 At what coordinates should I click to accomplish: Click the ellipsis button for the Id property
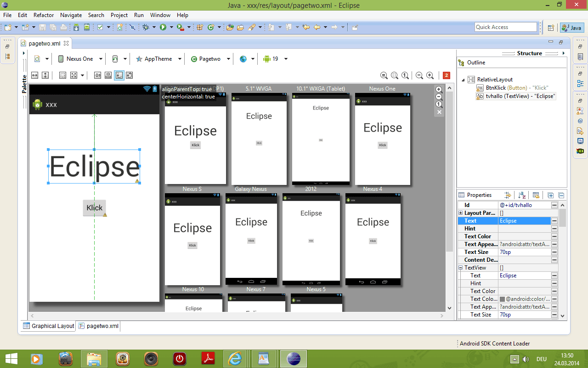(x=554, y=205)
